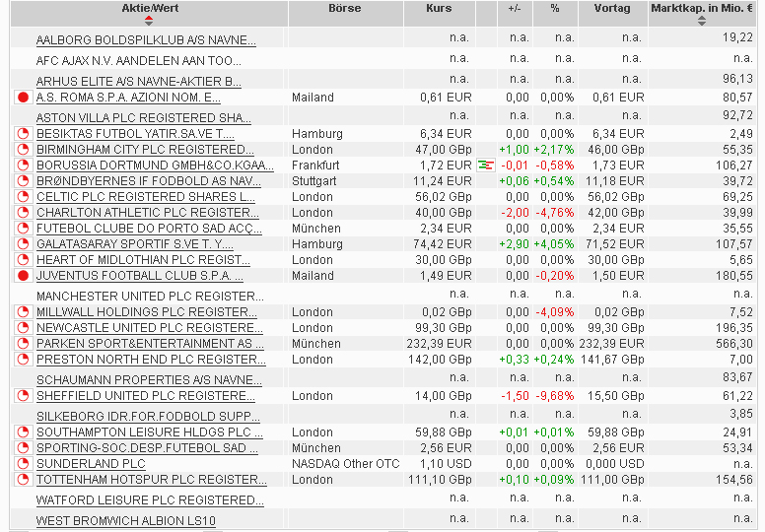Viewport: 765px width, 532px height.
Task: Open the Watford Leisure PLC link
Action: point(150,499)
